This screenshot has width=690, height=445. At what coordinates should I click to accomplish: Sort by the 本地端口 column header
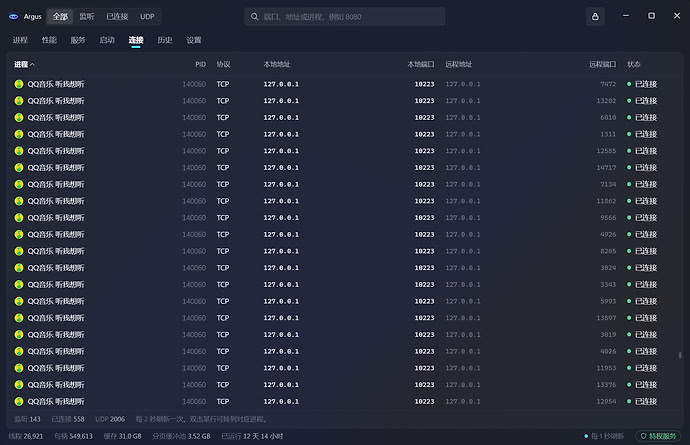(421, 64)
